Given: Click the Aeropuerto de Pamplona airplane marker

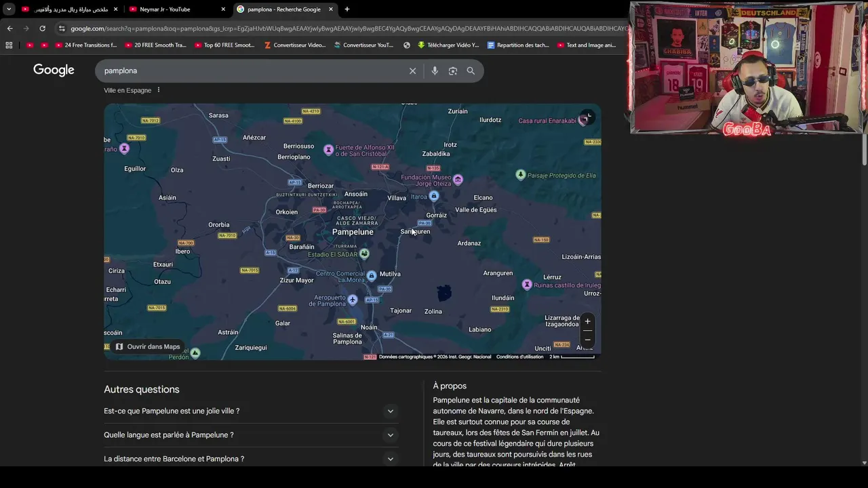Looking at the screenshot, I should click(352, 299).
